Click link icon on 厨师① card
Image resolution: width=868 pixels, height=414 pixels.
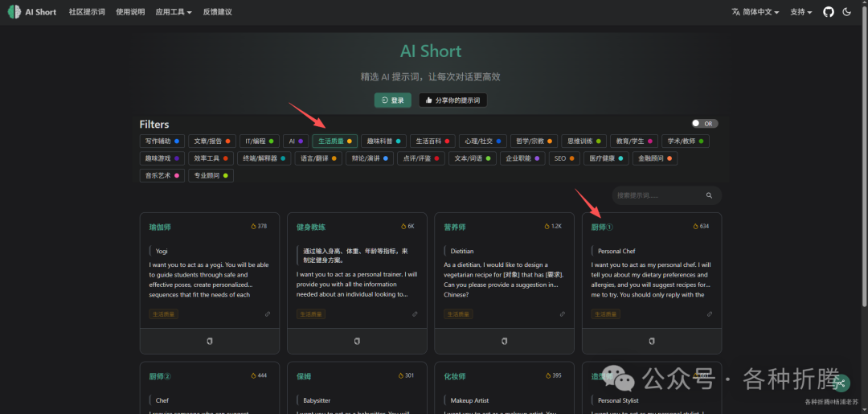click(x=710, y=314)
